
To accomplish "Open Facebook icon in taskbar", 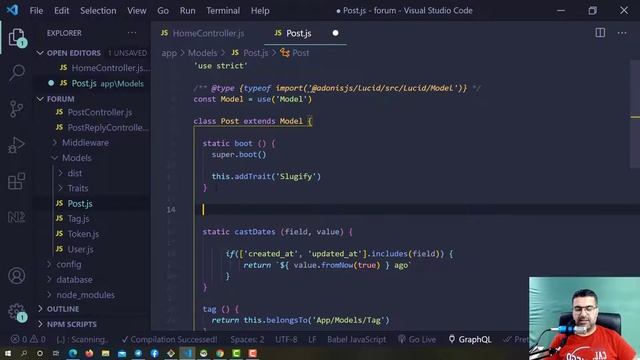I will [154, 353].
